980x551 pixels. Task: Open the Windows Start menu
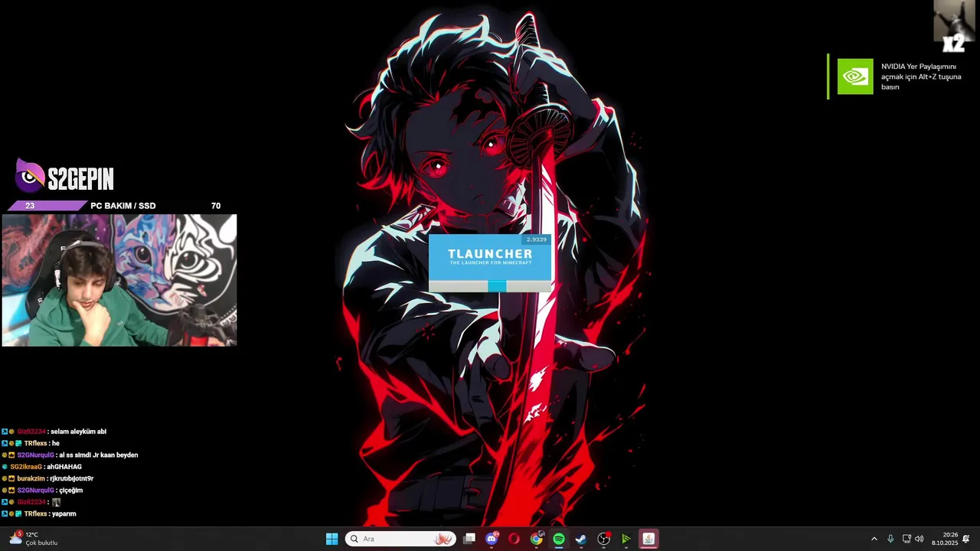click(x=332, y=539)
